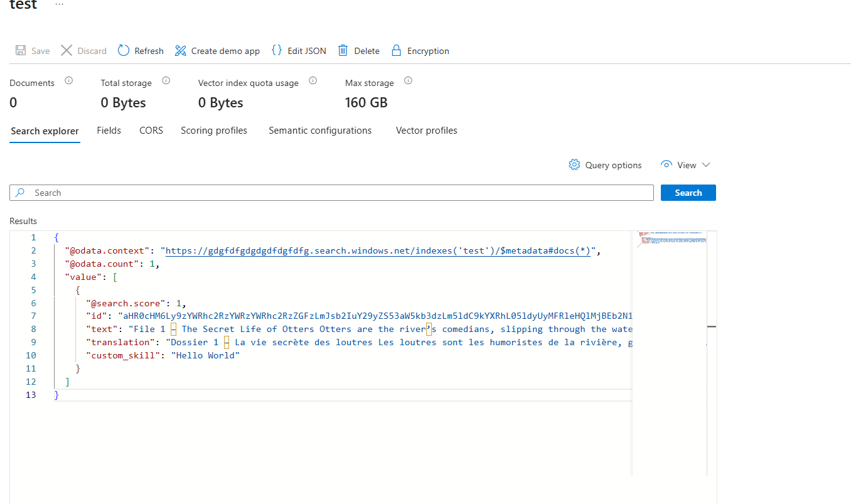The width and height of the screenshot is (851, 504).
Task: Open Query options gear settings
Action: 605,165
